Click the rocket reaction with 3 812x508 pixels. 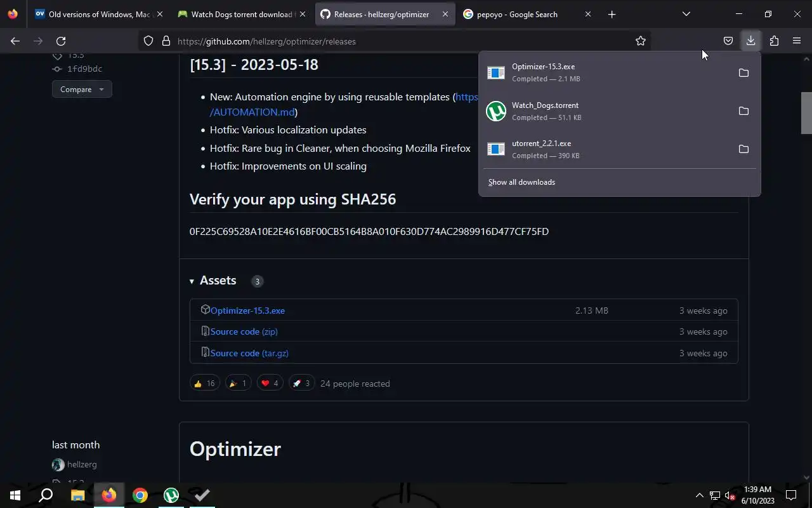tap(301, 383)
